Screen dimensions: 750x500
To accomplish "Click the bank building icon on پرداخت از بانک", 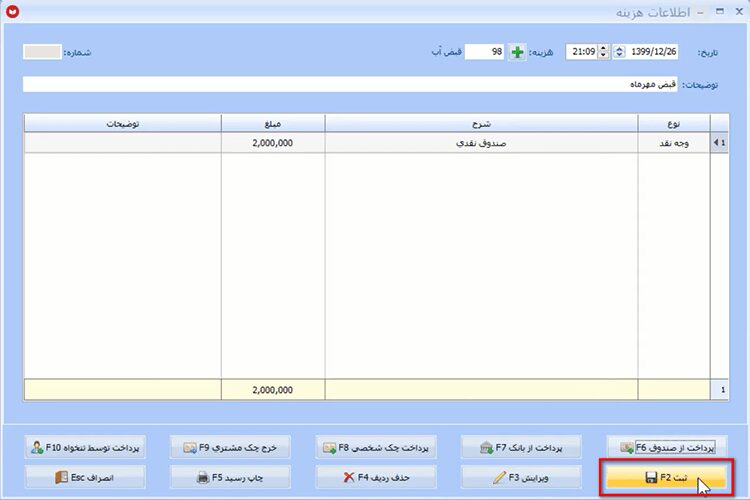I will pyautogui.click(x=486, y=448).
